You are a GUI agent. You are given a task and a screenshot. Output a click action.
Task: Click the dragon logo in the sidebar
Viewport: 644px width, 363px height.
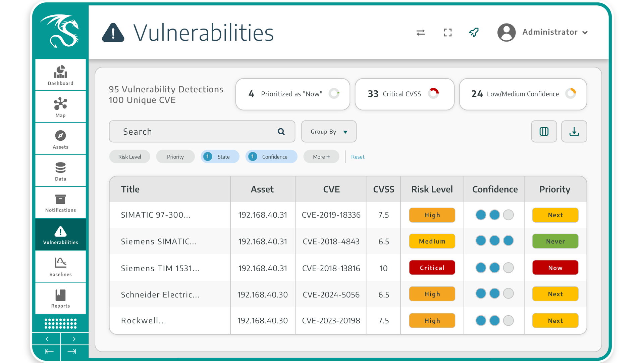[x=60, y=31]
